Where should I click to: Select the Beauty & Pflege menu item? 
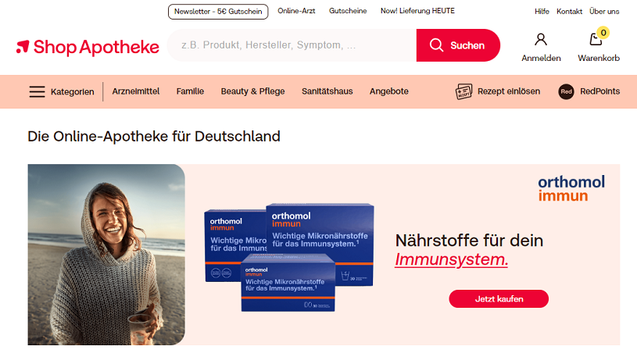252,91
